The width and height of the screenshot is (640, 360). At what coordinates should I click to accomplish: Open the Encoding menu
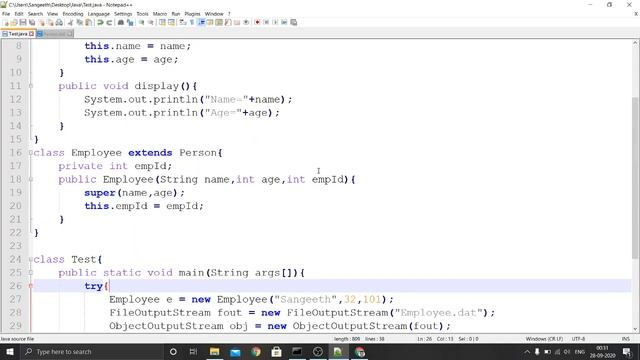pos(73,13)
